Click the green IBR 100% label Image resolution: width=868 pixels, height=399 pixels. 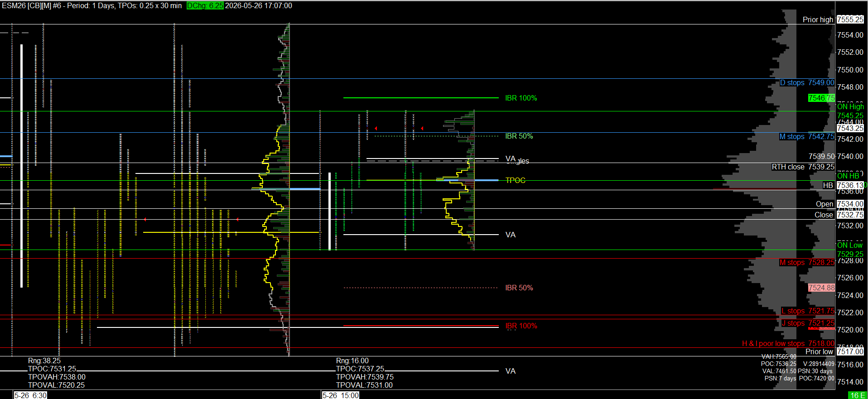pyautogui.click(x=521, y=98)
